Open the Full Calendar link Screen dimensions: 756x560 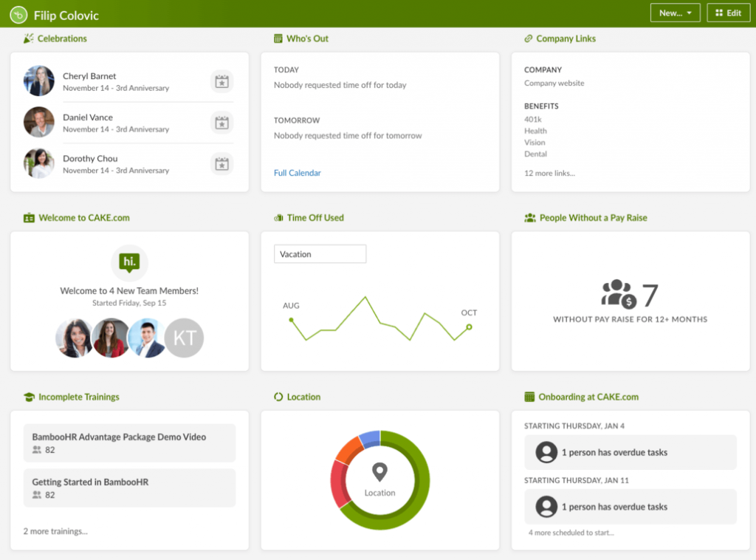298,173
